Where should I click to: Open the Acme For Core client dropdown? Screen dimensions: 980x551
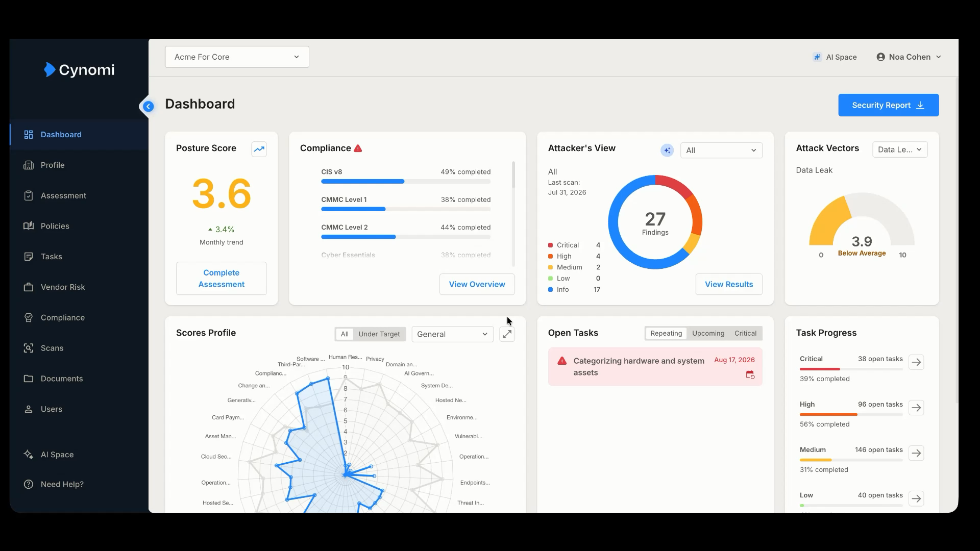[237, 57]
